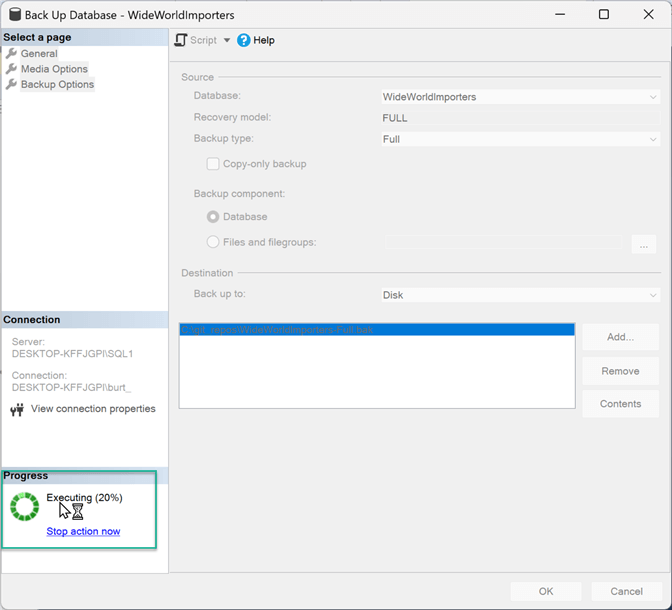Open the Back up to dropdown
672x610 pixels.
[520, 295]
